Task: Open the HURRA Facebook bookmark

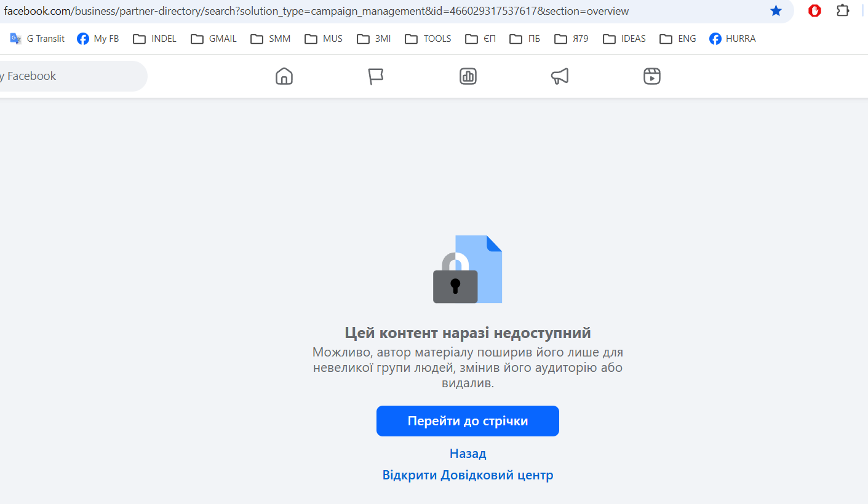Action: (732, 39)
